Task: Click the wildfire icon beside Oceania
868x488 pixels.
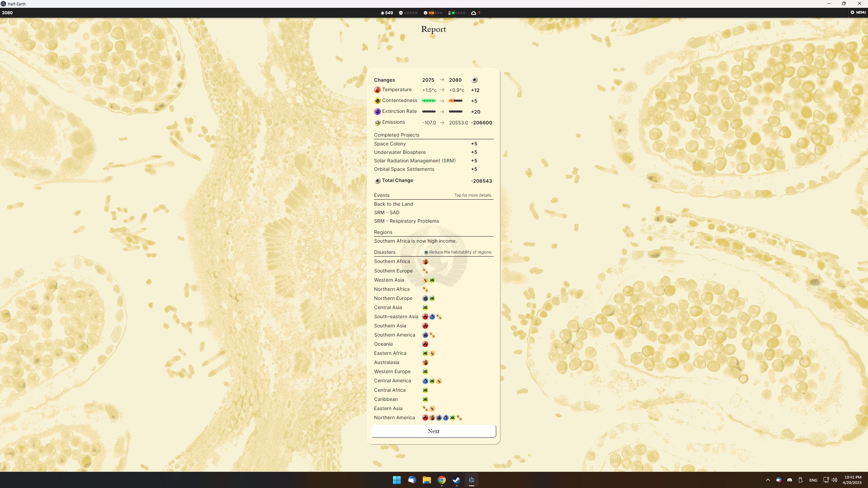Action: [425, 344]
